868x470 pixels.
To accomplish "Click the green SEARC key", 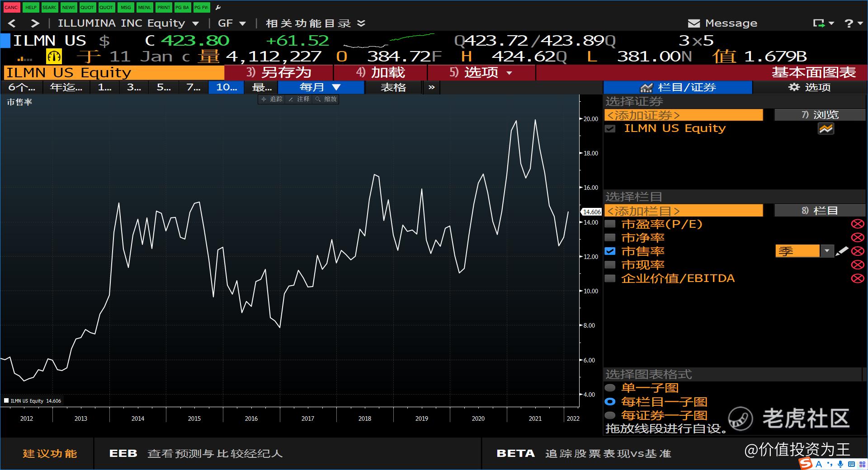I will (49, 7).
